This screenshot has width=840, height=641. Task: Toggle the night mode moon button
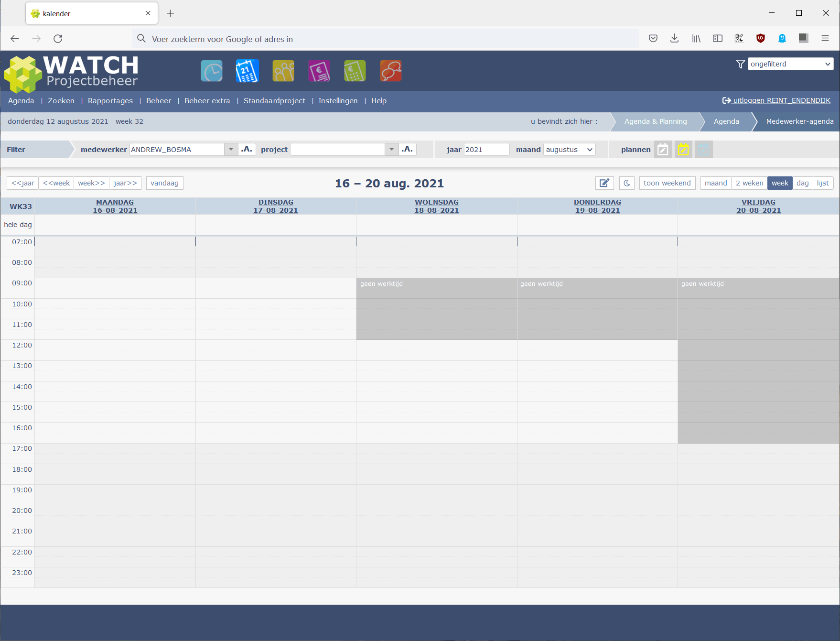click(627, 183)
